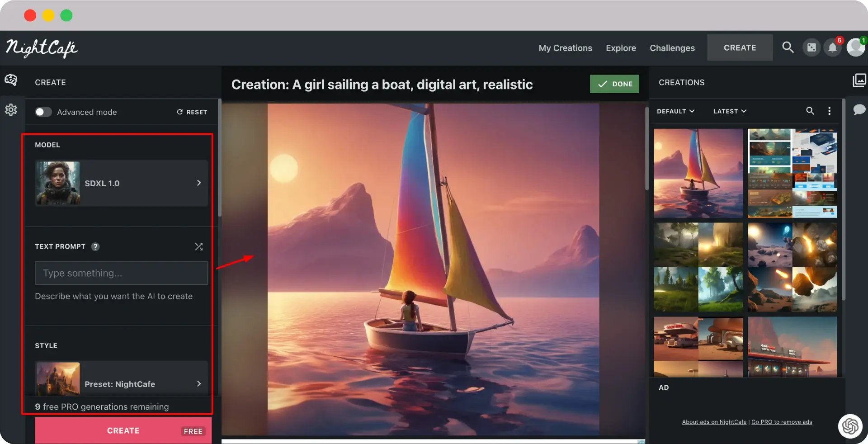Viewport: 868px width, 444px height.
Task: Open the DEFAULT dropdown in Creations
Action: click(675, 111)
